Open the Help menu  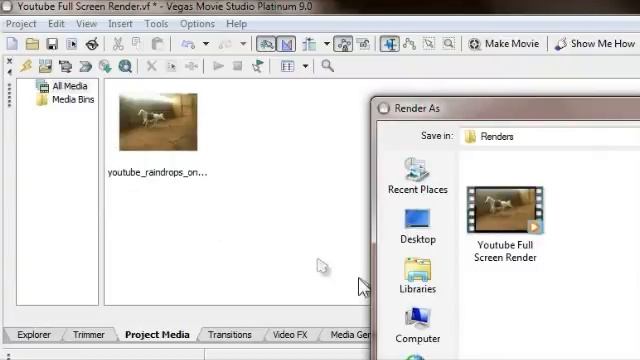(x=236, y=24)
